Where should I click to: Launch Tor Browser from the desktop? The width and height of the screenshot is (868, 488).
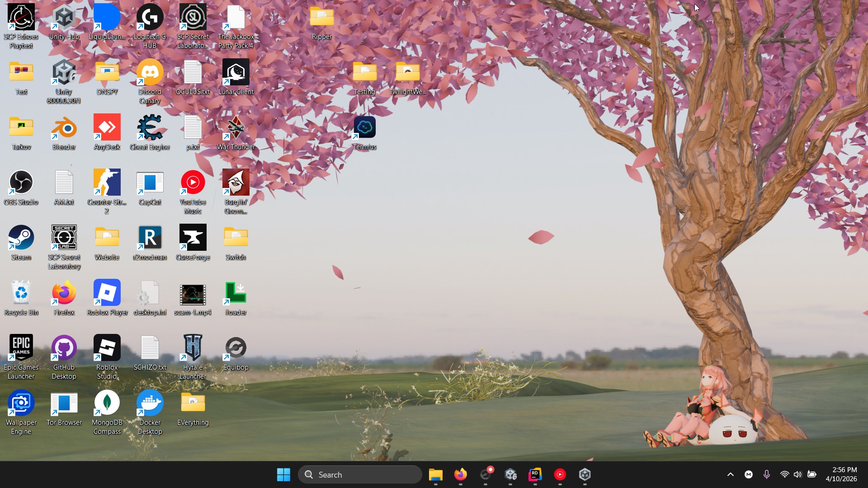click(64, 408)
